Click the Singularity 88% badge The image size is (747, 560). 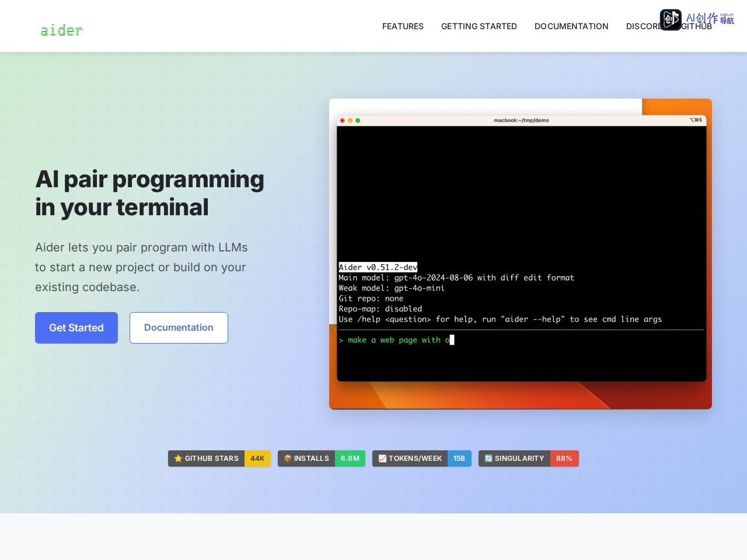(529, 459)
